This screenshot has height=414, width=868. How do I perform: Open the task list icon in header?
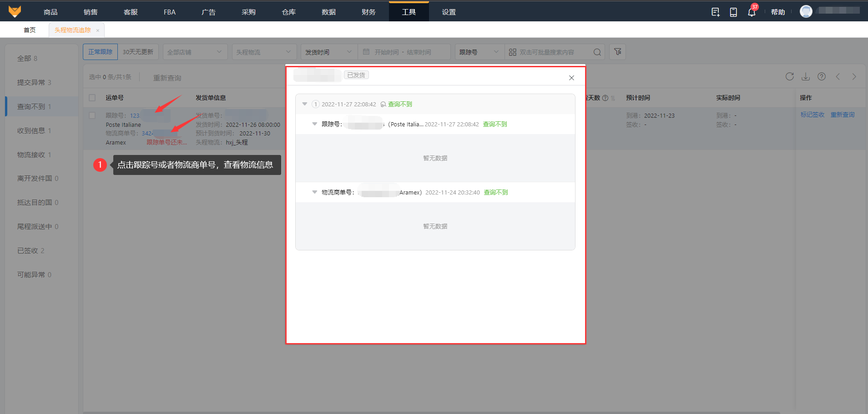click(x=716, y=12)
